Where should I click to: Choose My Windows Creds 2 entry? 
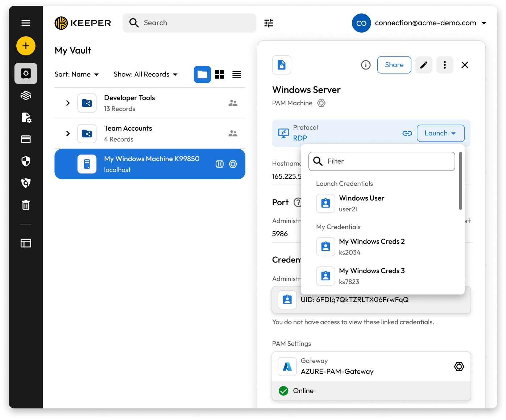pos(372,247)
